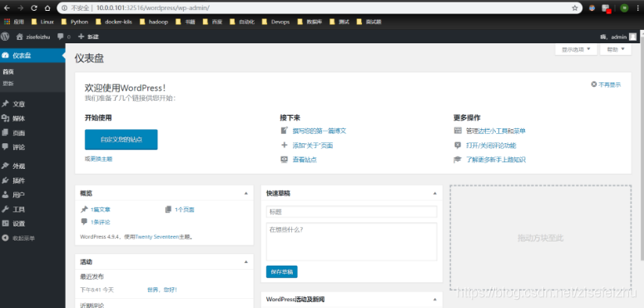Collapse the 概览 widget arrow
Image resolution: width=644 pixels, height=308 pixels.
coord(246,193)
